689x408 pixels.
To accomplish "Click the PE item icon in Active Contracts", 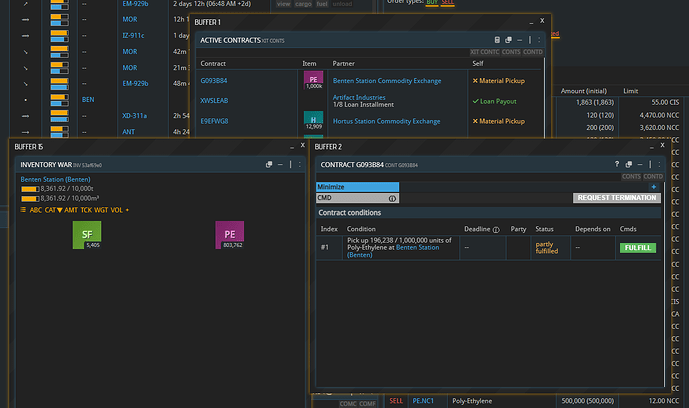I will pyautogui.click(x=314, y=80).
